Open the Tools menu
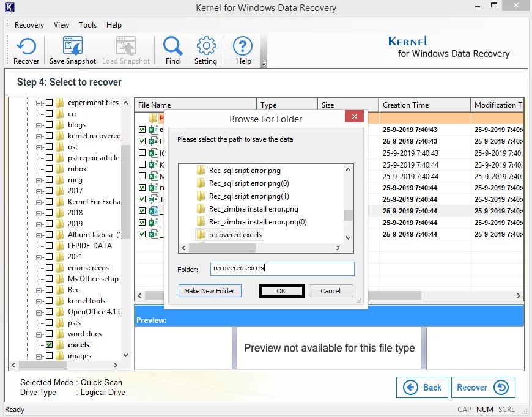 tap(87, 25)
